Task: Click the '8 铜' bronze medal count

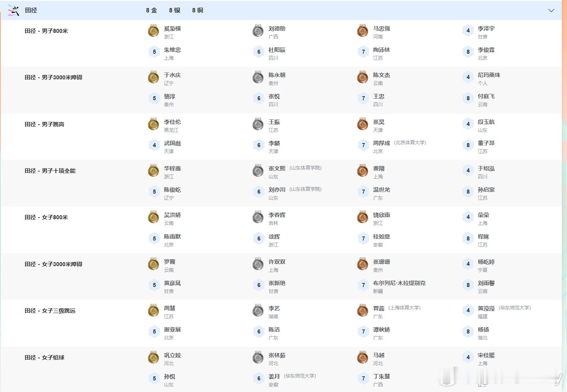Action: point(198,10)
